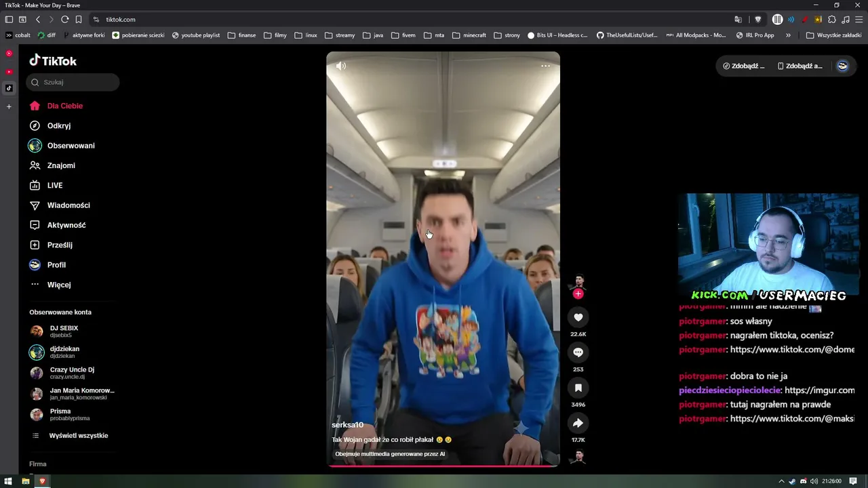Open the volume control in system tray

(x=814, y=481)
